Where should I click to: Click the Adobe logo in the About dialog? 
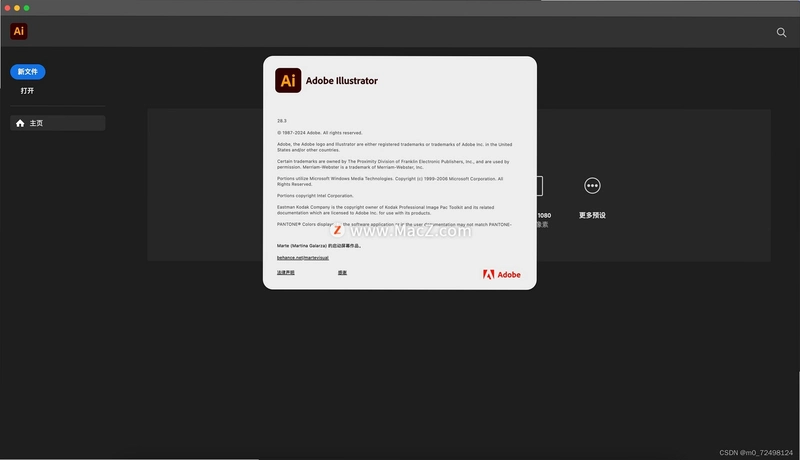(502, 274)
